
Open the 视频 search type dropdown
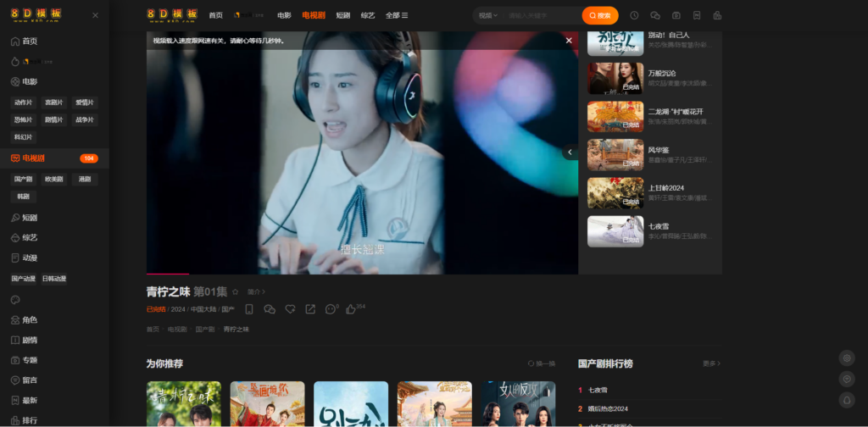(487, 15)
